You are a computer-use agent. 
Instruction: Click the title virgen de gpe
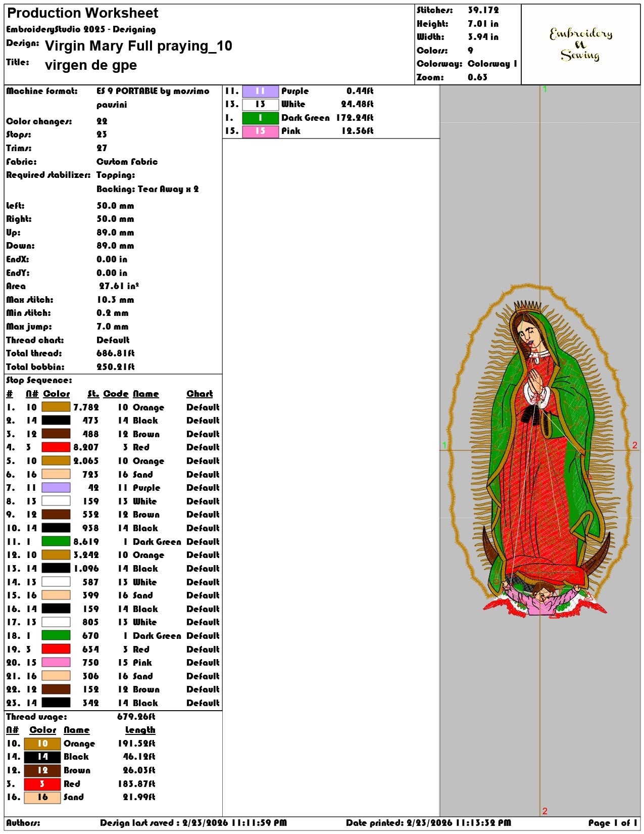tap(91, 65)
